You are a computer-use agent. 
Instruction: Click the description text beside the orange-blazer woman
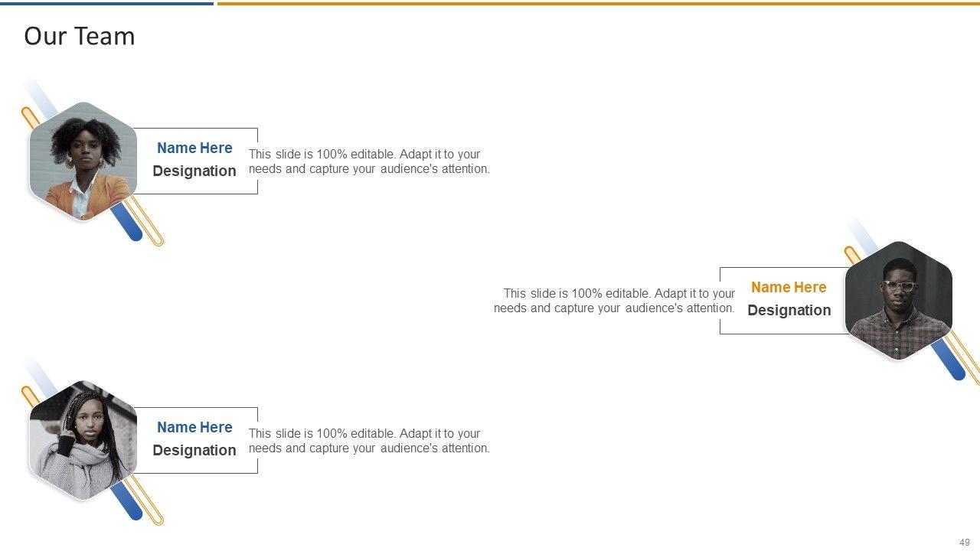click(x=369, y=161)
